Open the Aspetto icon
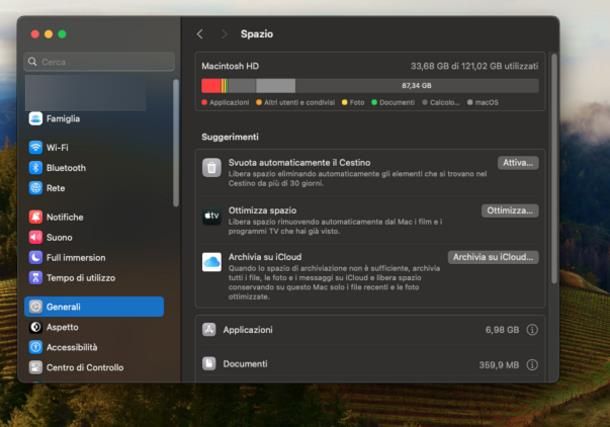Screen dimensions: 610x427 click(35, 327)
